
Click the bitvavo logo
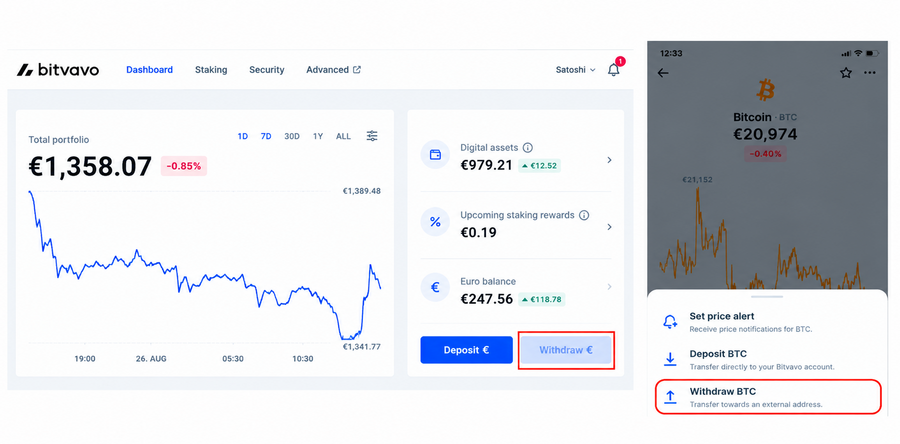pyautogui.click(x=57, y=70)
